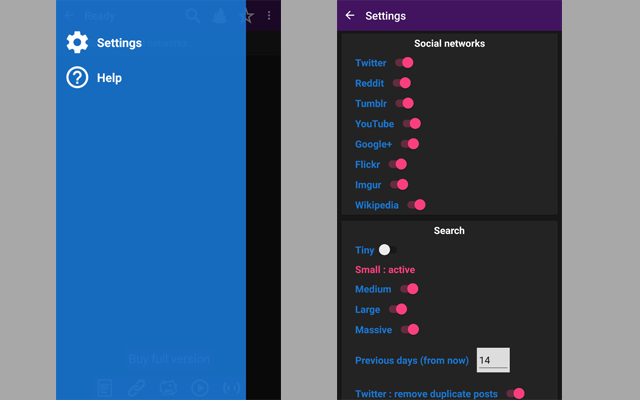Click the Help question mark icon

tap(77, 78)
